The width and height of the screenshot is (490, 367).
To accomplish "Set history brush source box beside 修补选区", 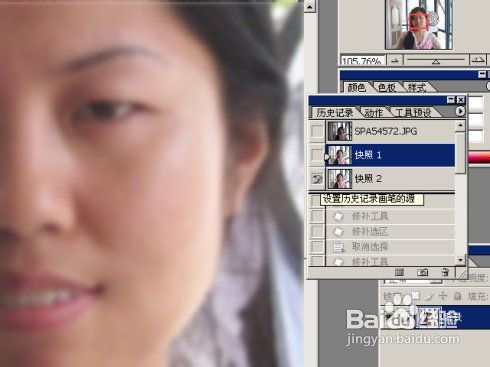I will tap(317, 231).
